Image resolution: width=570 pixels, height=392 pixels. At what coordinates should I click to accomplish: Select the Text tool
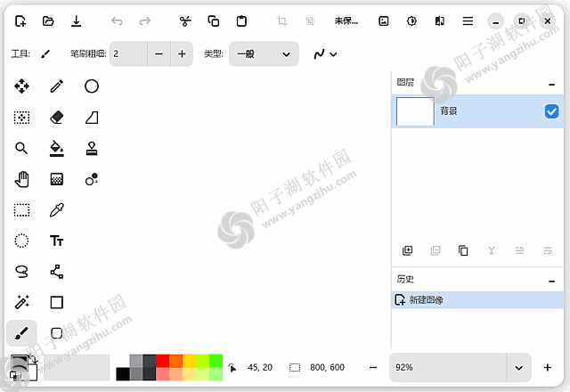pos(57,241)
